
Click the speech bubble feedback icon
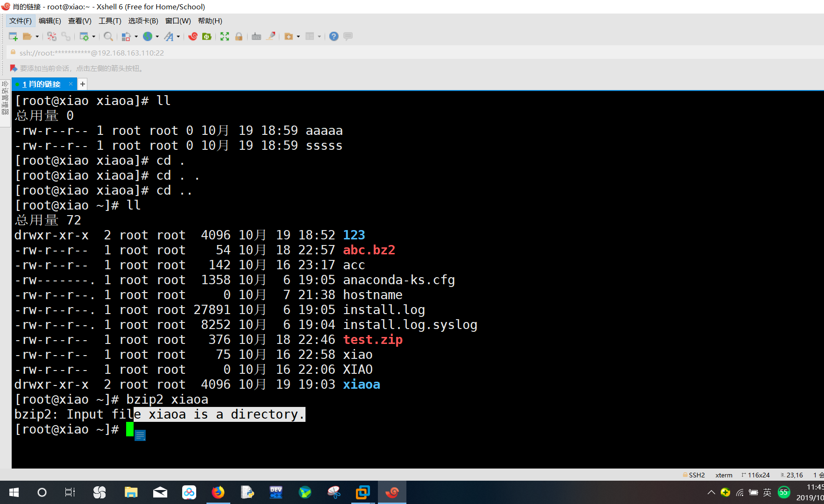(x=348, y=36)
